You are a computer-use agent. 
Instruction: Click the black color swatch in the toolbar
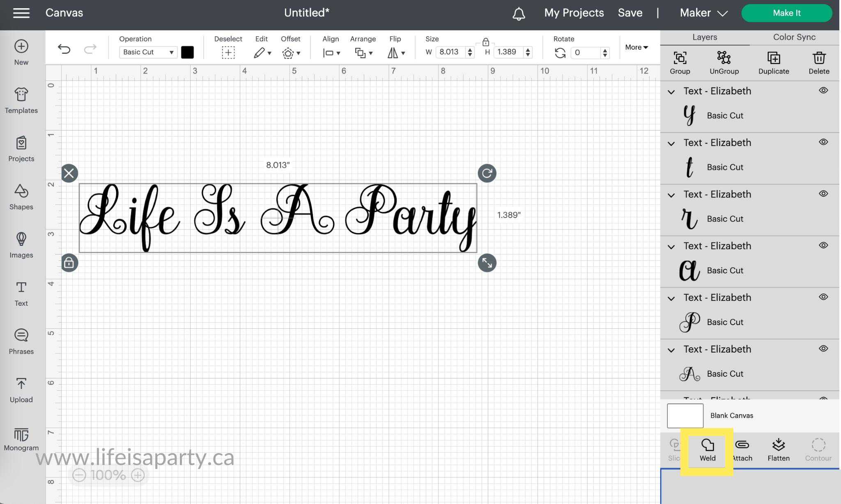point(187,52)
